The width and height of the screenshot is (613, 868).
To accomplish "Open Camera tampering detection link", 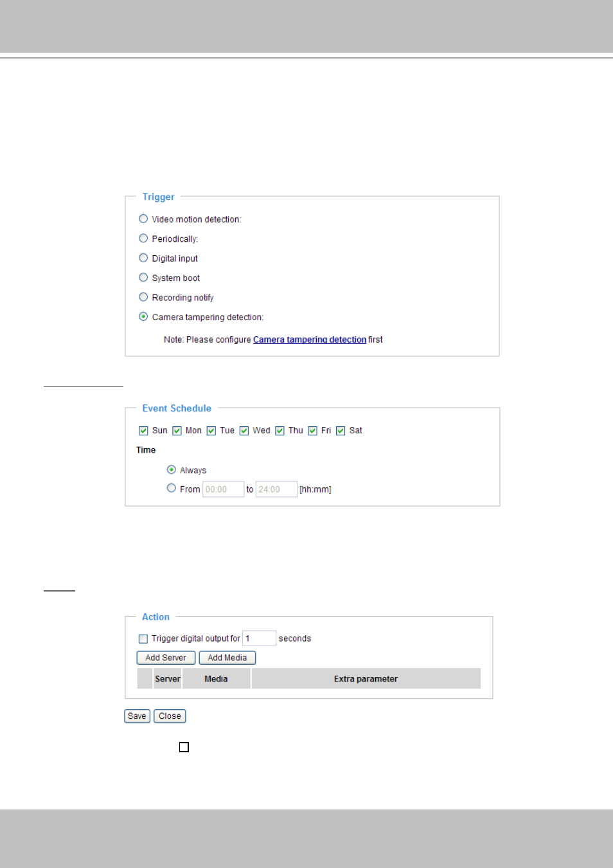I will [x=310, y=339].
